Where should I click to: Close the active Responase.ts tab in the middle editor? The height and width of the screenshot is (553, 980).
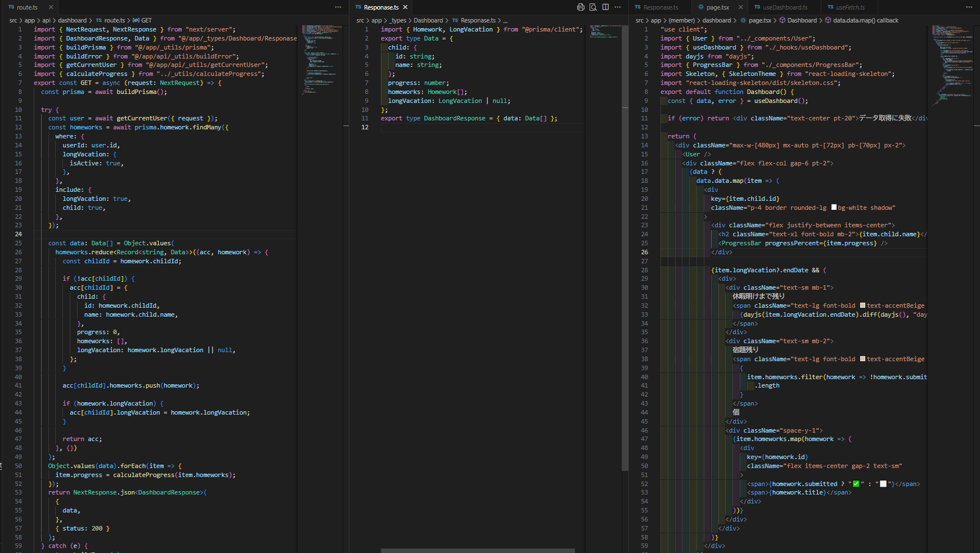[x=405, y=7]
